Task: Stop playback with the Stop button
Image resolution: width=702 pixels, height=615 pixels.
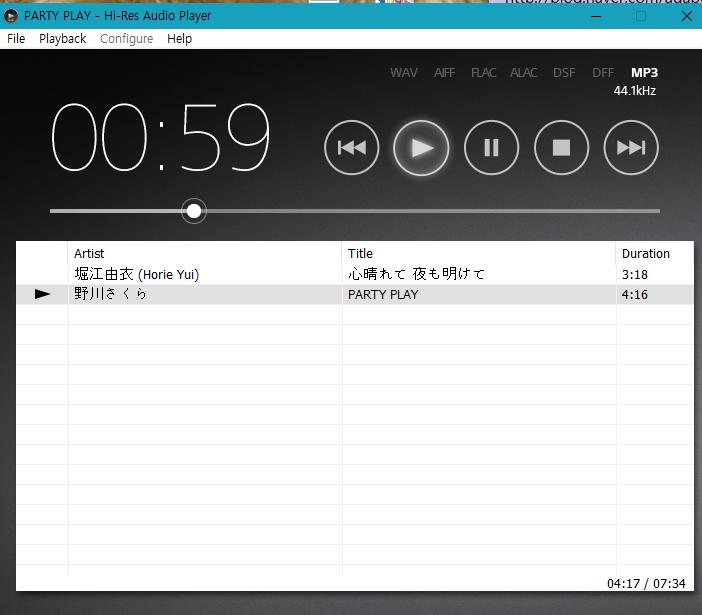Action: (x=561, y=148)
